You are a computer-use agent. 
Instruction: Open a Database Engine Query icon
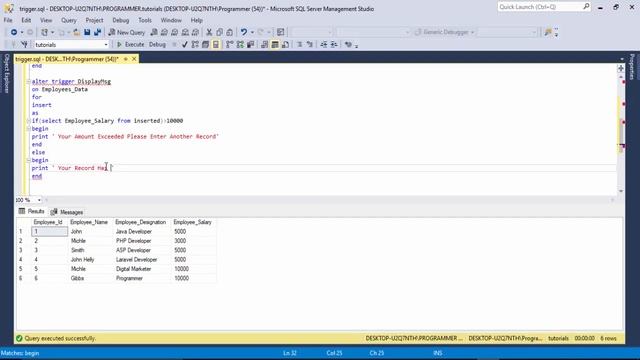tap(154, 32)
